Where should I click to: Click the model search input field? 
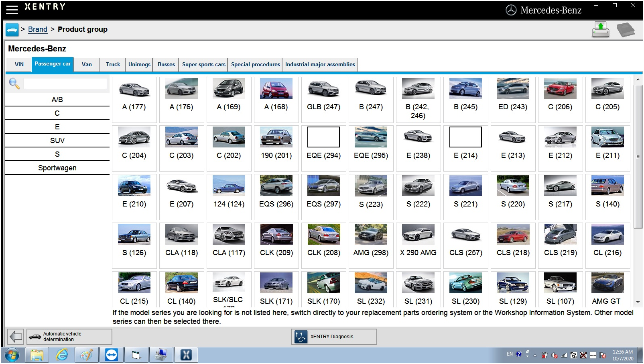[65, 84]
